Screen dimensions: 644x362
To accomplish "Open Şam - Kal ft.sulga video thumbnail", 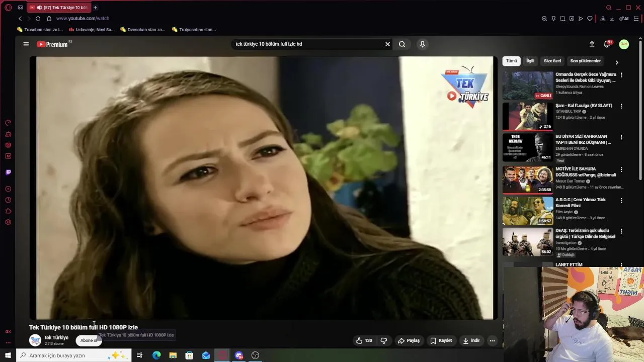I will 528,116.
